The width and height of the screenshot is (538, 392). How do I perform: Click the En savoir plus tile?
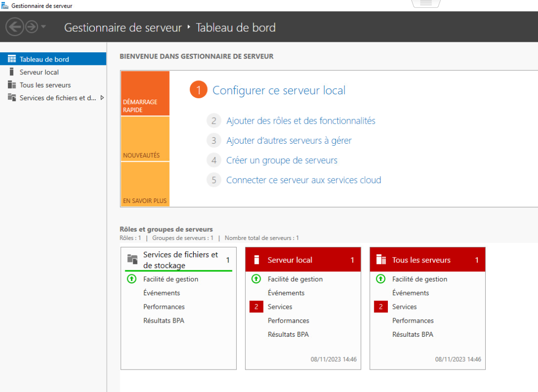(145, 184)
